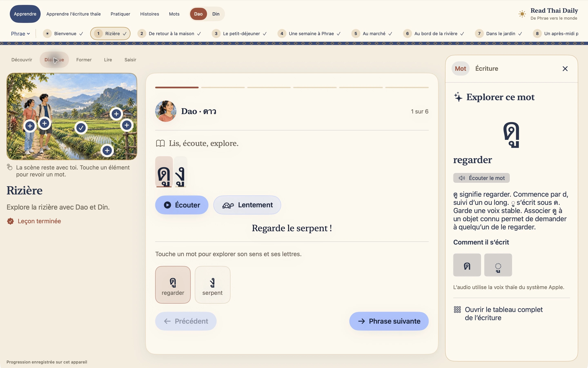Click the Précédent button
Viewport: 588px width, 368px height.
[186, 321]
